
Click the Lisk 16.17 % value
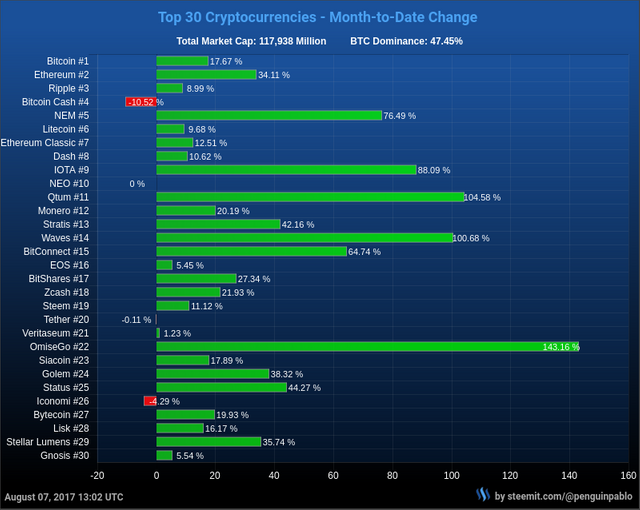(221, 429)
